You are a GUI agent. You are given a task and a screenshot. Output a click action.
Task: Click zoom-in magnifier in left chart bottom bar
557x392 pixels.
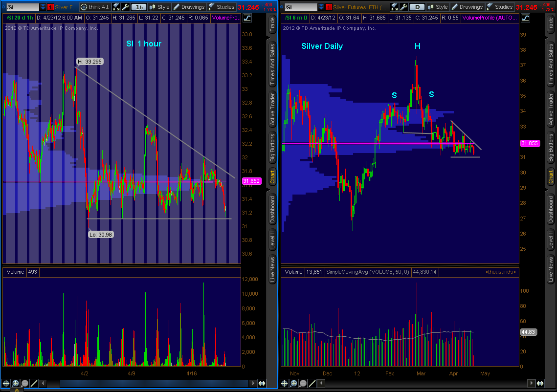[x=15, y=384]
